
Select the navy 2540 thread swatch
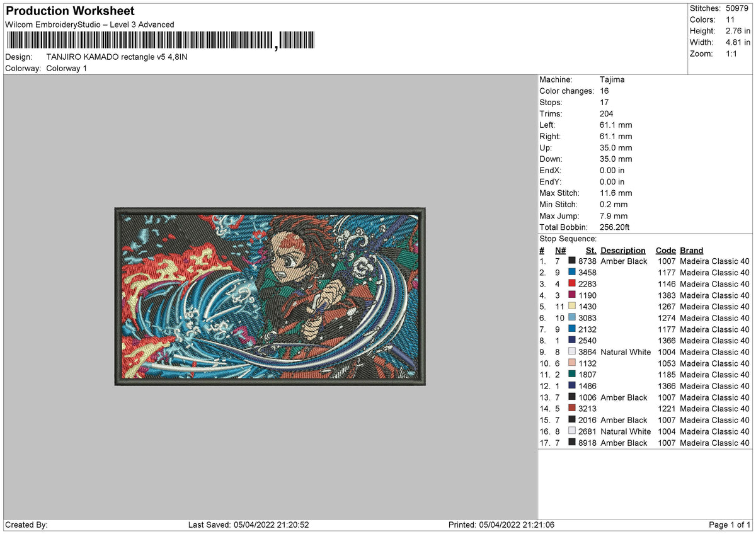point(571,341)
